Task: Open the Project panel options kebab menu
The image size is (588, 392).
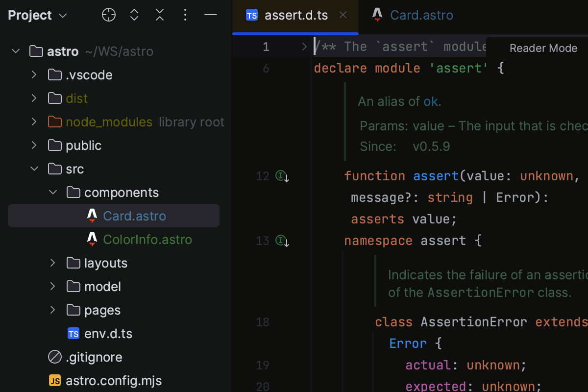Action: 185,15
